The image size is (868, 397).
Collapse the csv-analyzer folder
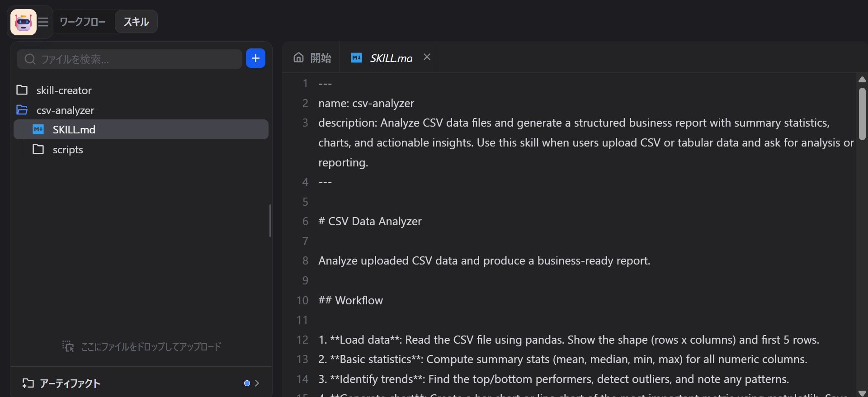pyautogui.click(x=65, y=110)
